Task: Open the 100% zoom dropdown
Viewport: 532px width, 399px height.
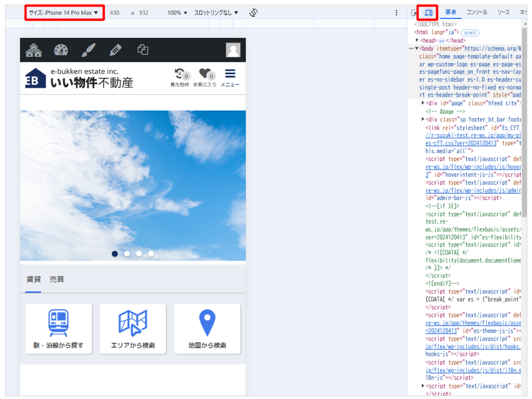Action: [x=177, y=12]
